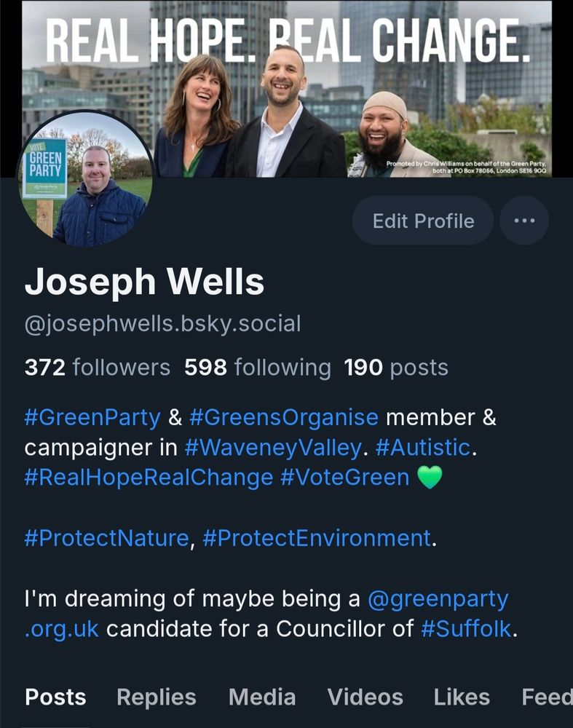Open the 372 followers list

[x=98, y=367]
